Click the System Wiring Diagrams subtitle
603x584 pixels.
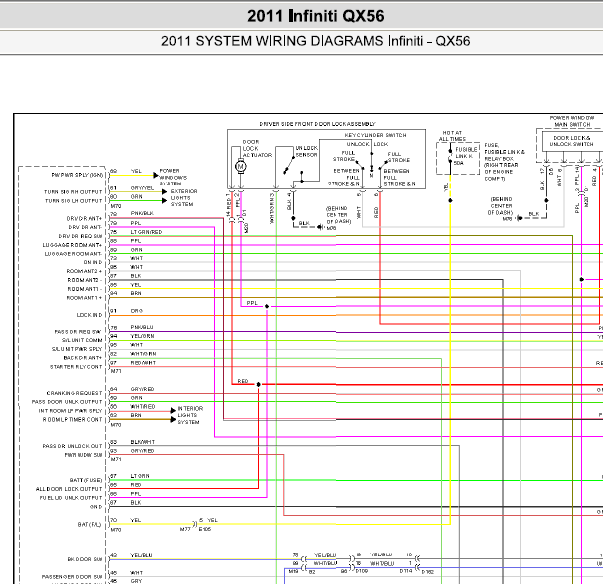[301, 41]
